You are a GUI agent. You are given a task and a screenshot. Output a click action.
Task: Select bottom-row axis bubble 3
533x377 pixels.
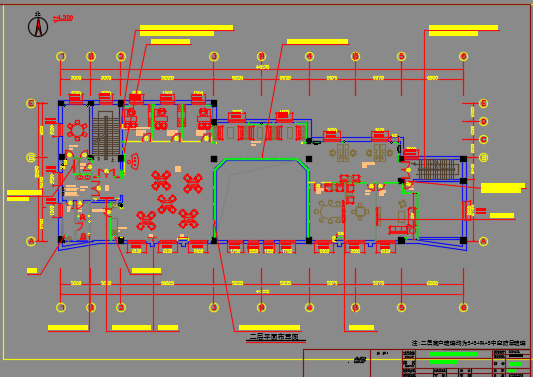tap(214, 308)
